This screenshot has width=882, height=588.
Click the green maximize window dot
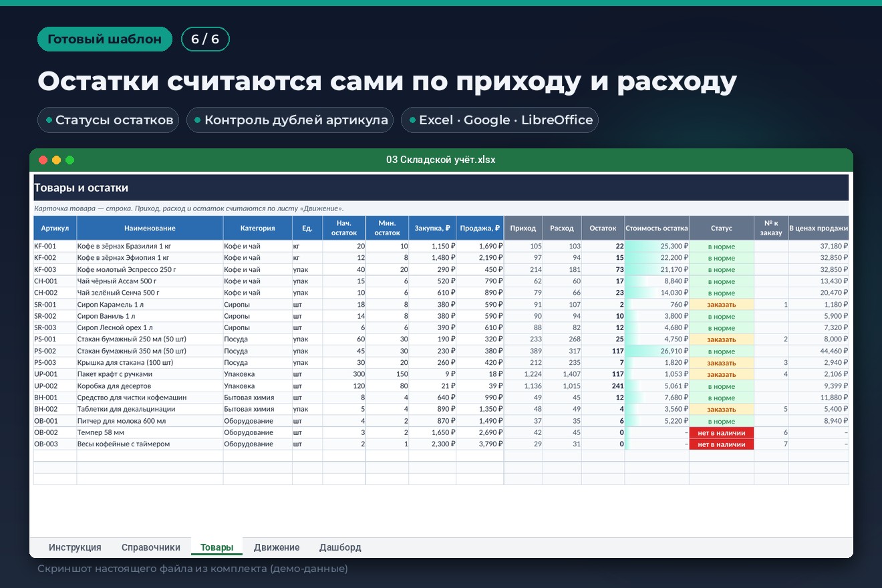70,160
